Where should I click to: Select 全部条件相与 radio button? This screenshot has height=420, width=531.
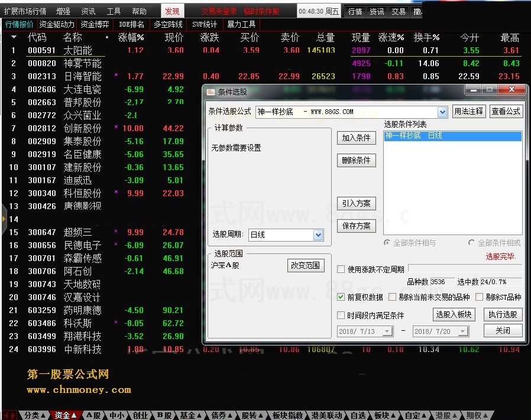(x=387, y=243)
